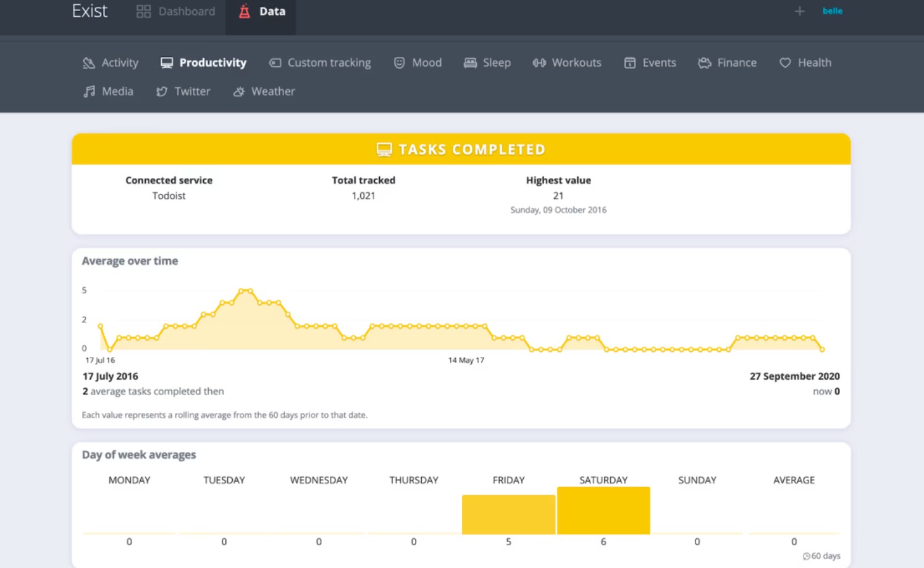924x568 pixels.
Task: Switch to the Data tab
Action: [261, 12]
